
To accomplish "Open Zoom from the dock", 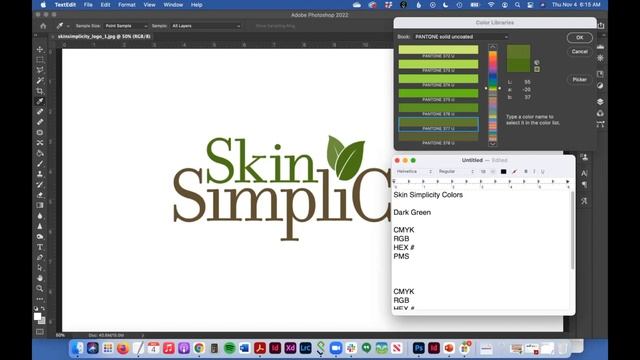I will click(x=336, y=348).
